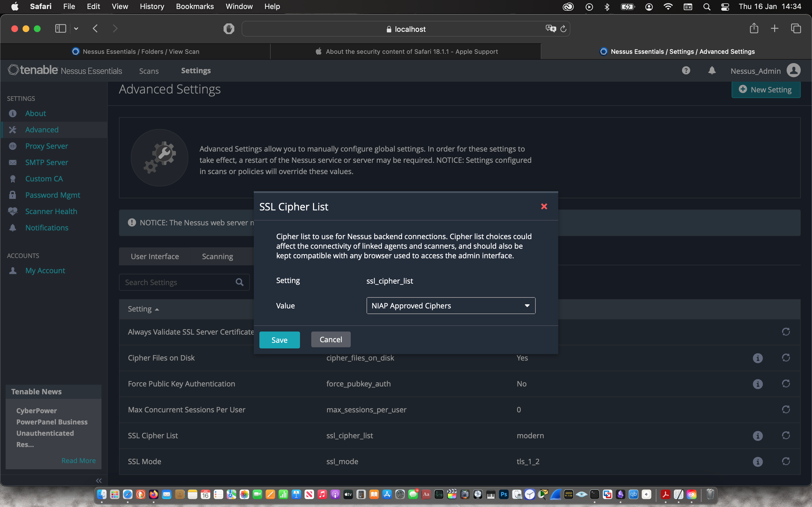This screenshot has height=507, width=812.
Task: Open the help question mark icon
Action: [686, 71]
